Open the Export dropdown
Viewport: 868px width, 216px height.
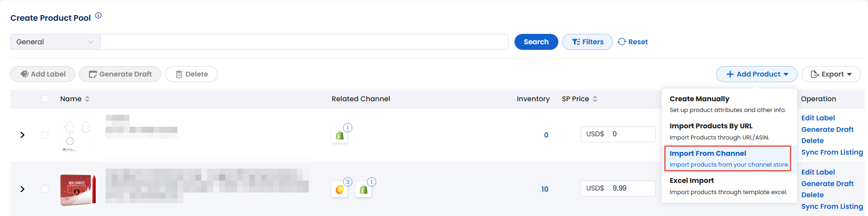tap(831, 74)
